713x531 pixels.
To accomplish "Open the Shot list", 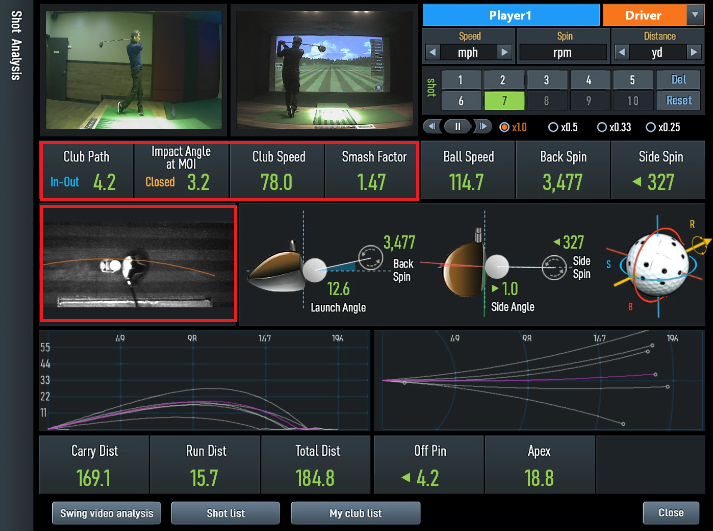I will coord(225,513).
